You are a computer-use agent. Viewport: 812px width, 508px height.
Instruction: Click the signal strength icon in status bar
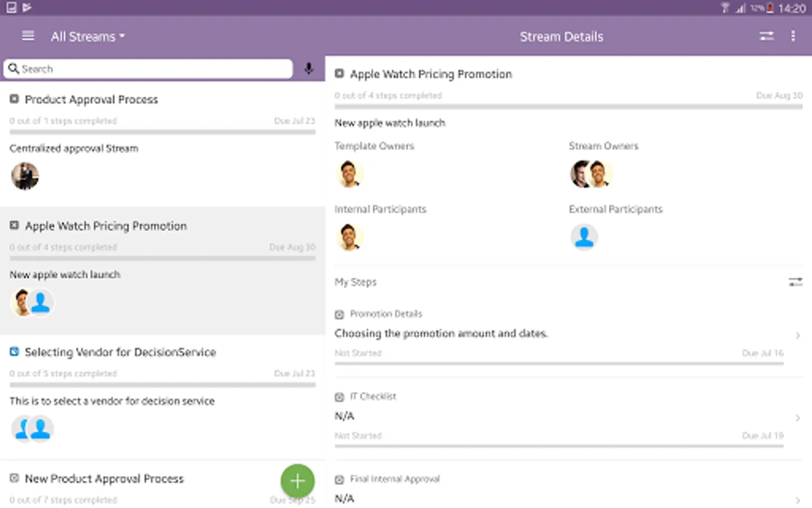[x=740, y=8]
